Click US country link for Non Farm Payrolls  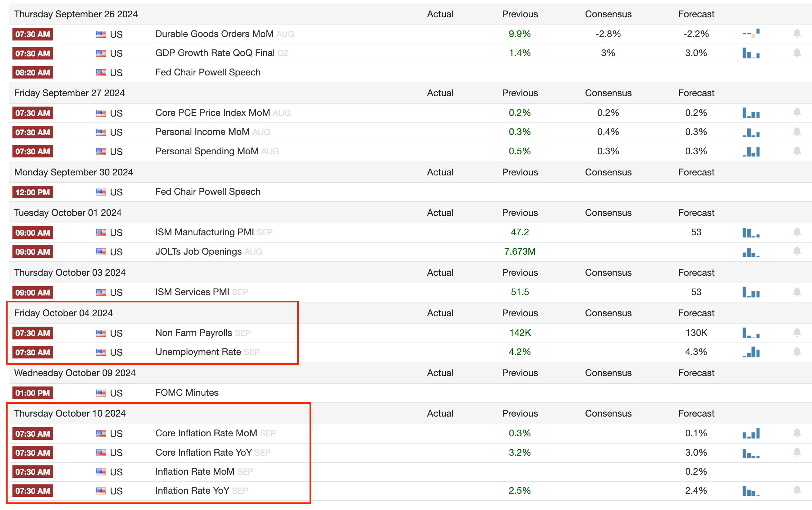[116, 333]
